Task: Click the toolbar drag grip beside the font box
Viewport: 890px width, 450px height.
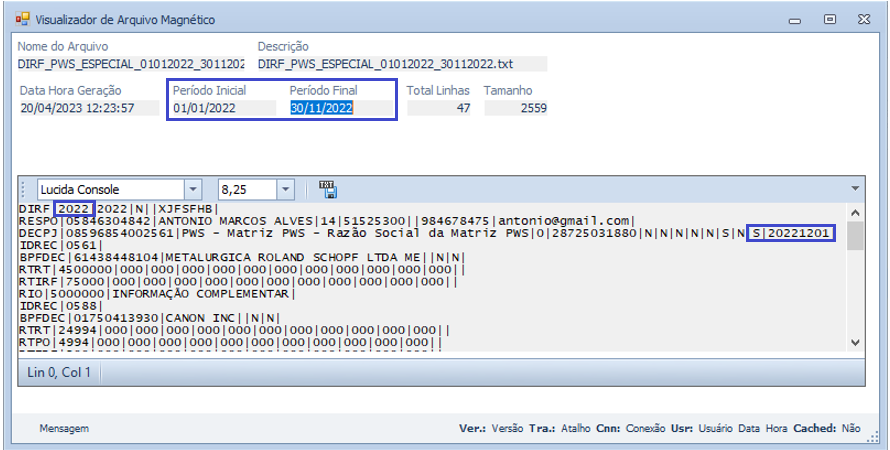Action: (23, 190)
